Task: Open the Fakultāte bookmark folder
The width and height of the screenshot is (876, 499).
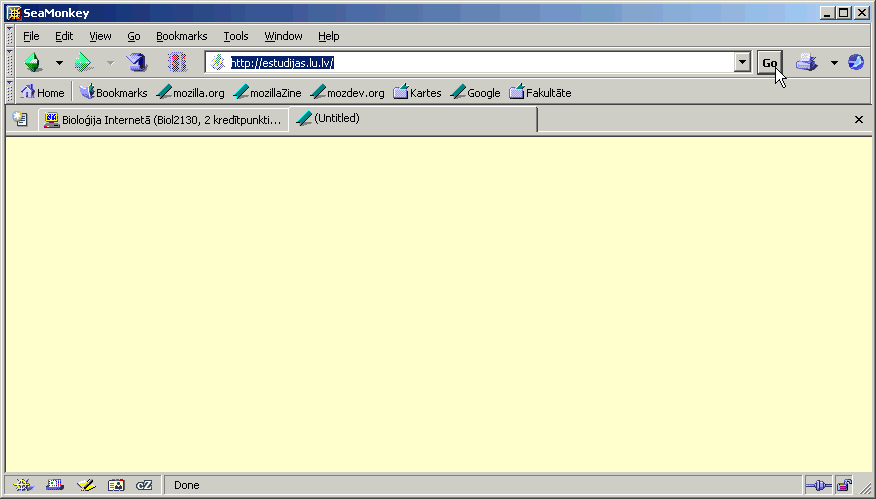Action: coord(540,92)
